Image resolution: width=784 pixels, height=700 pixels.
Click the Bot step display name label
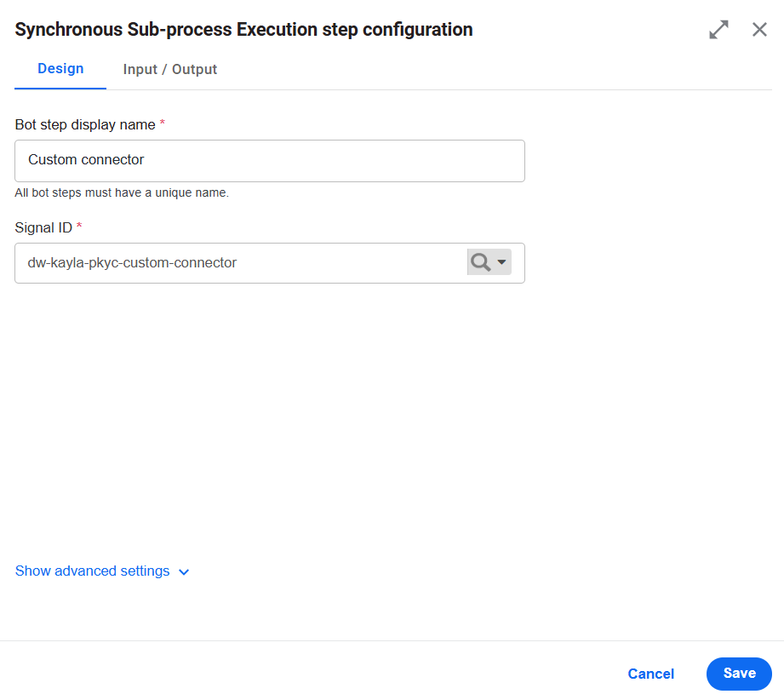85,124
